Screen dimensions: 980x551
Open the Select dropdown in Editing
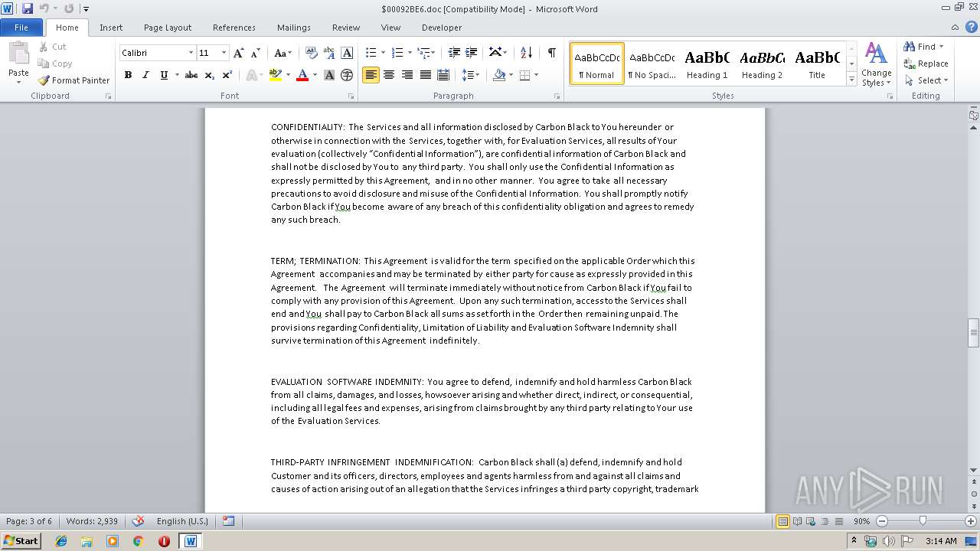[926, 80]
